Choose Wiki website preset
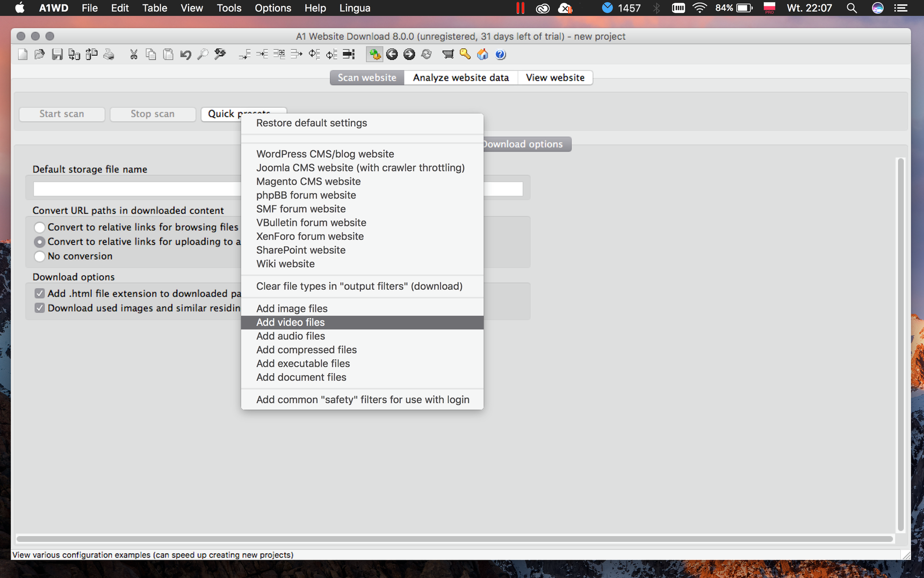The width and height of the screenshot is (924, 578). click(362, 264)
